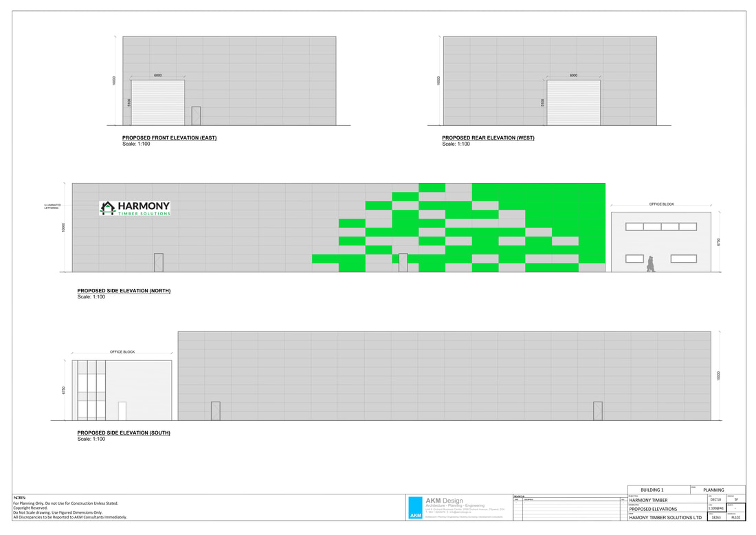Screen dimensions: 756x535
Task: Click the human silhouette figure by office block
Action: click(x=650, y=263)
